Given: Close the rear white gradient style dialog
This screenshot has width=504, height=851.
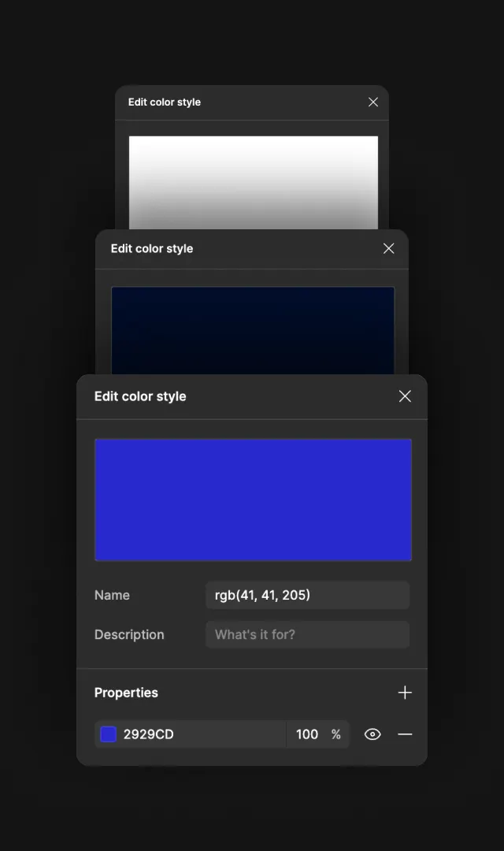Looking at the screenshot, I should coord(373,102).
